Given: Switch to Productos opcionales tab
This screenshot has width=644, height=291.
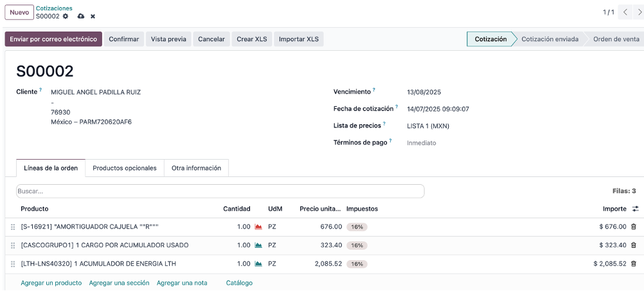Looking at the screenshot, I should point(125,168).
